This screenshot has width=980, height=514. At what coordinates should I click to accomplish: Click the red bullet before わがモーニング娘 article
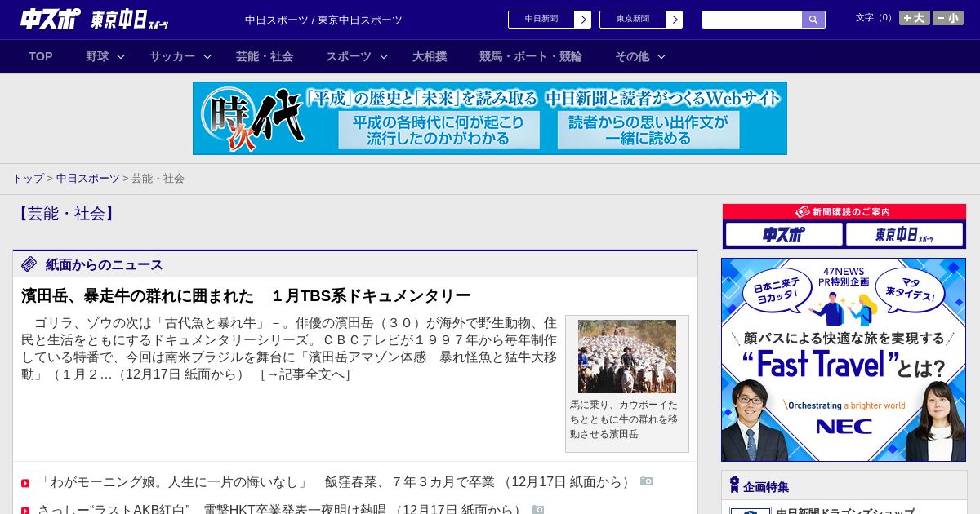(25, 483)
